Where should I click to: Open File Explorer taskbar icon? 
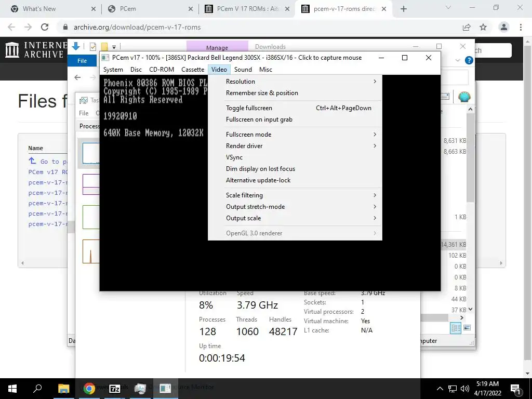[x=63, y=388]
